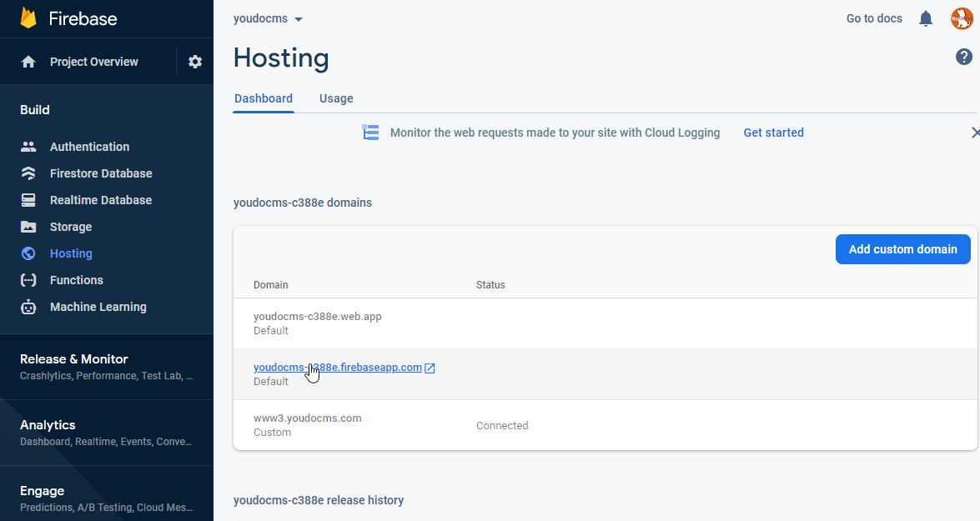Open the Authentication section icon

click(x=28, y=146)
